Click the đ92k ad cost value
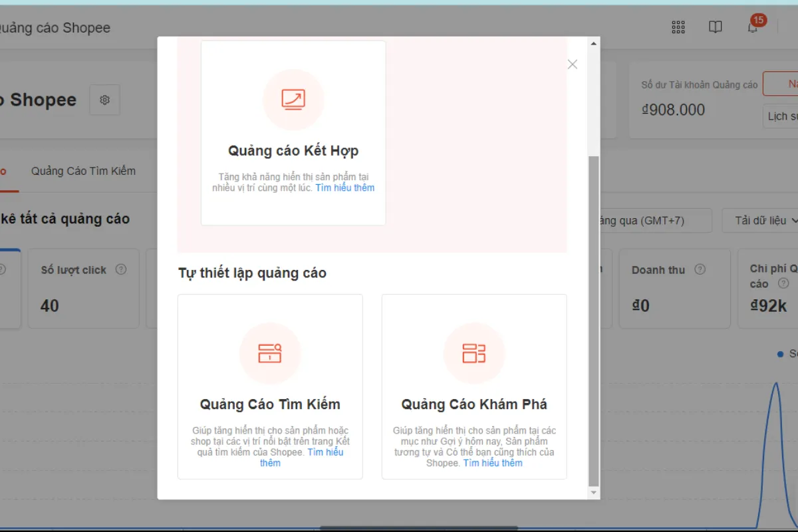 (768, 306)
